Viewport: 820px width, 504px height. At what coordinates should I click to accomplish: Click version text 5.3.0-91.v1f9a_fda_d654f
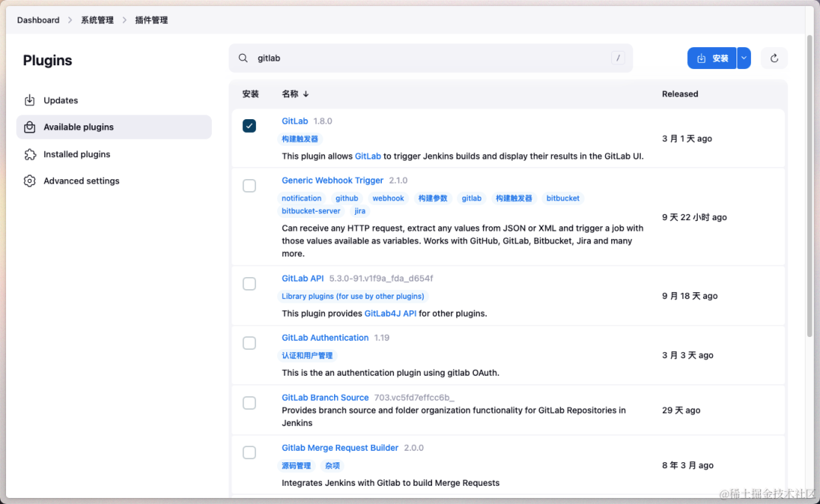[380, 278]
